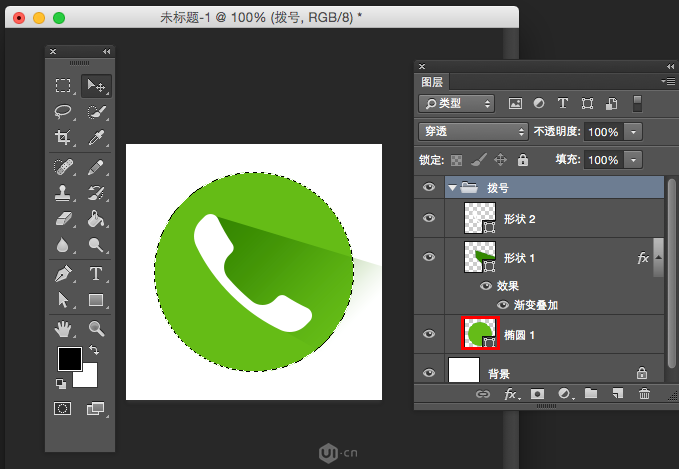Select the Quick Selection tool
The image size is (679, 469).
point(96,111)
